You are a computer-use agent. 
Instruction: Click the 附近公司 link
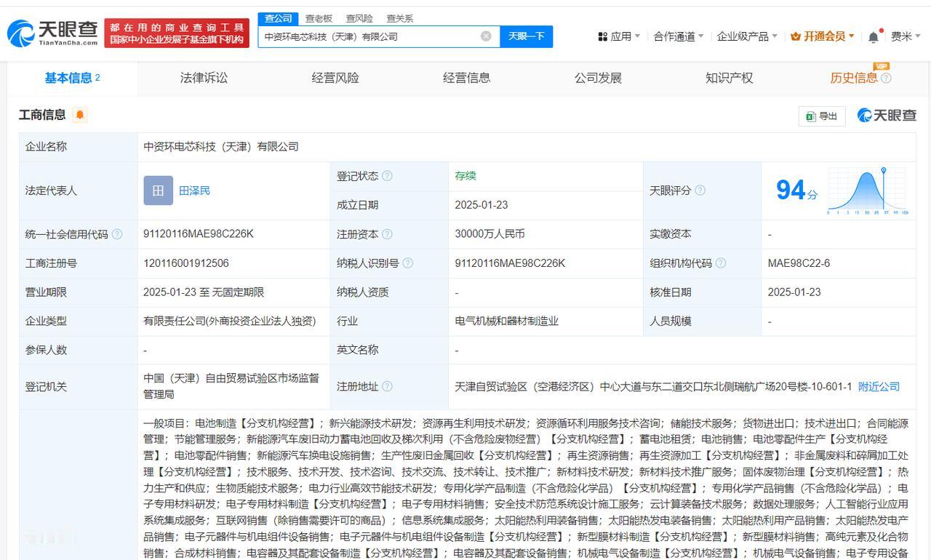point(879,387)
